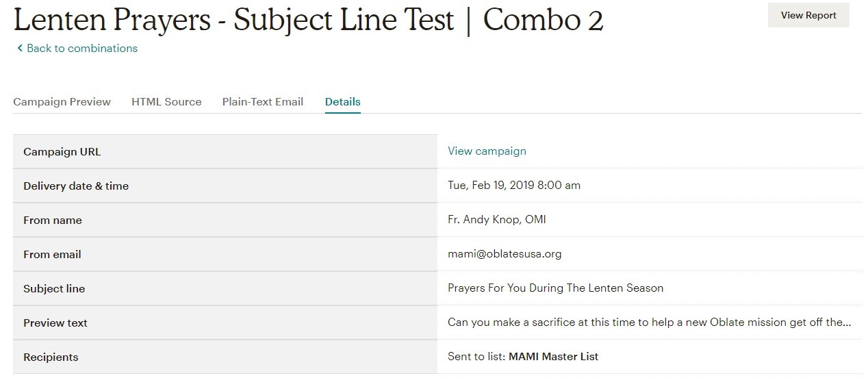Viewport: 868px width, 391px height.
Task: Click the Lenten Prayers page title
Action: tap(308, 21)
